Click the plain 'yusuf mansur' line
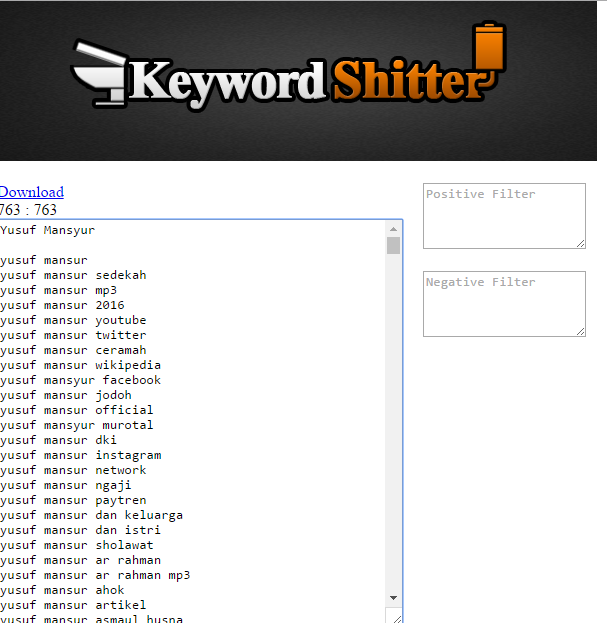Viewport: 607px width, 623px height. [x=44, y=261]
